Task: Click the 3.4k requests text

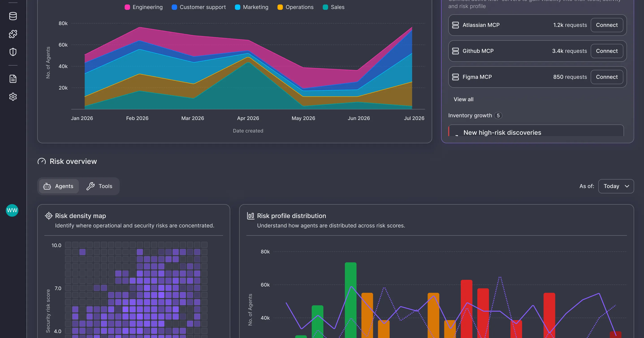Action: [x=570, y=51]
